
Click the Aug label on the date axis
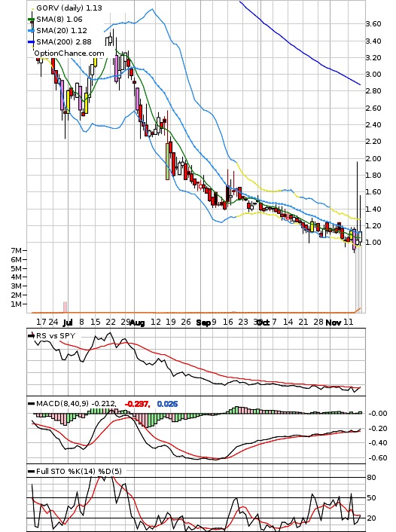tap(137, 323)
